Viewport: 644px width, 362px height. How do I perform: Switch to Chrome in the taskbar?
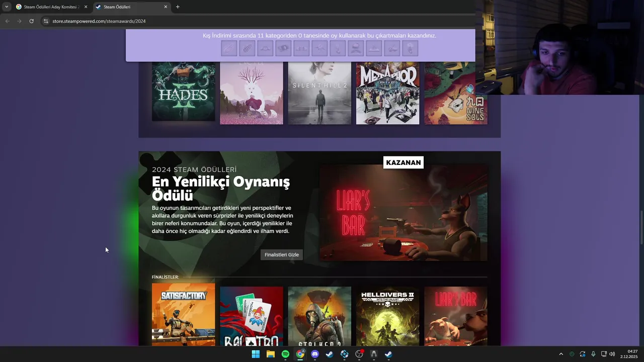[x=300, y=354]
